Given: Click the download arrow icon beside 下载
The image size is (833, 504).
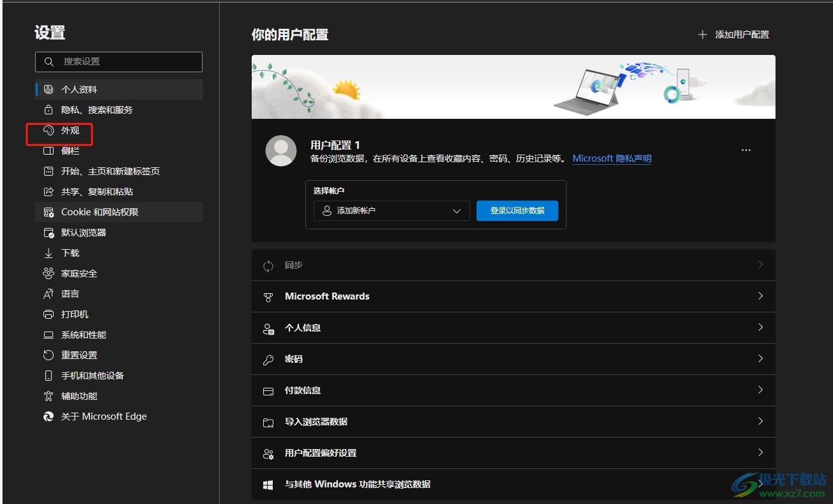Looking at the screenshot, I should coord(49,253).
